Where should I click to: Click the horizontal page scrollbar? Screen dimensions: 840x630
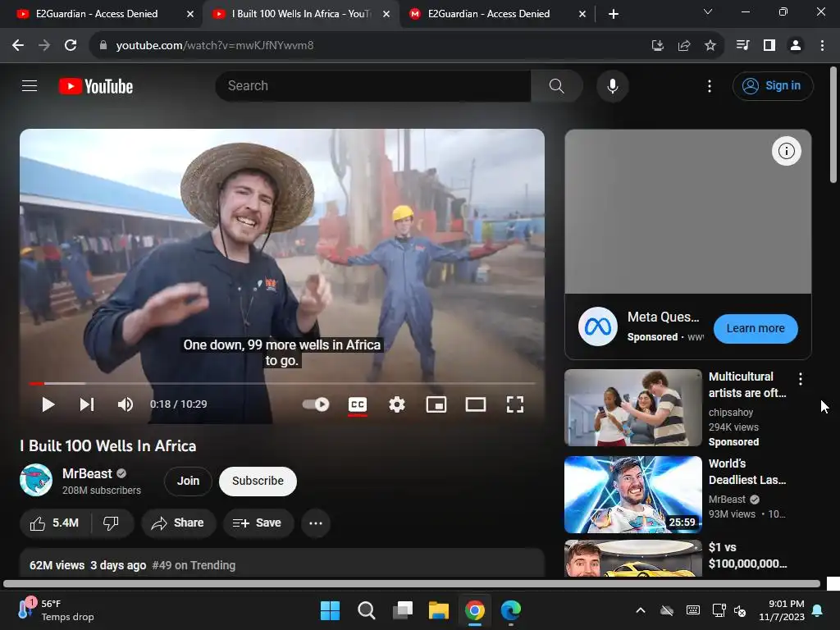(x=412, y=584)
